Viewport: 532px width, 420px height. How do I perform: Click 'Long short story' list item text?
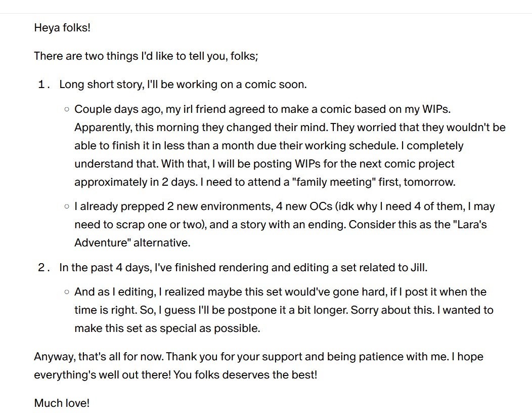click(x=183, y=84)
